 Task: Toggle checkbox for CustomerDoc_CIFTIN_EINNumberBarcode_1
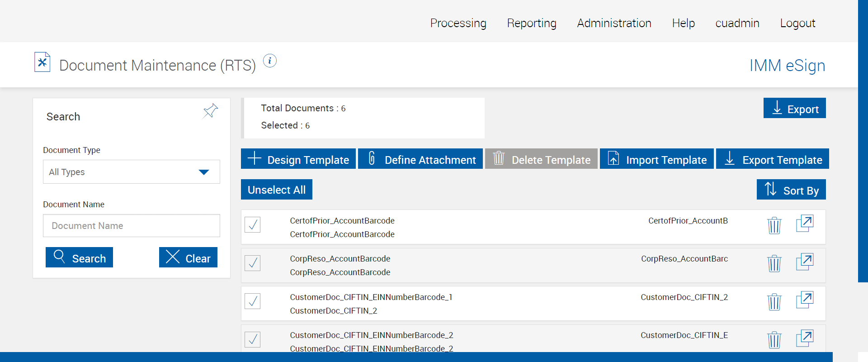click(x=253, y=301)
